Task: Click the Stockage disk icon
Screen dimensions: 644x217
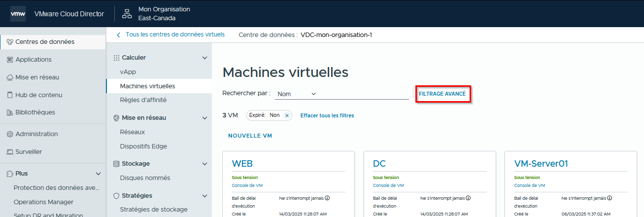Action: coord(117,164)
